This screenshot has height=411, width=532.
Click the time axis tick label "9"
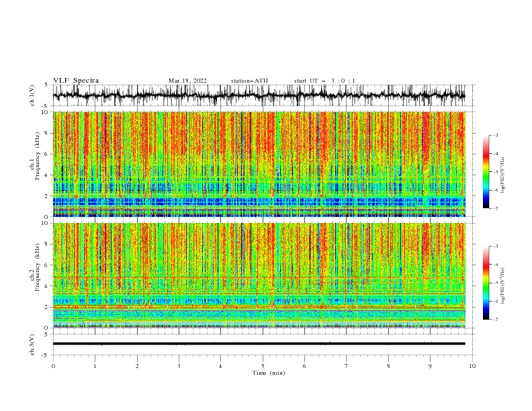(x=430, y=366)
